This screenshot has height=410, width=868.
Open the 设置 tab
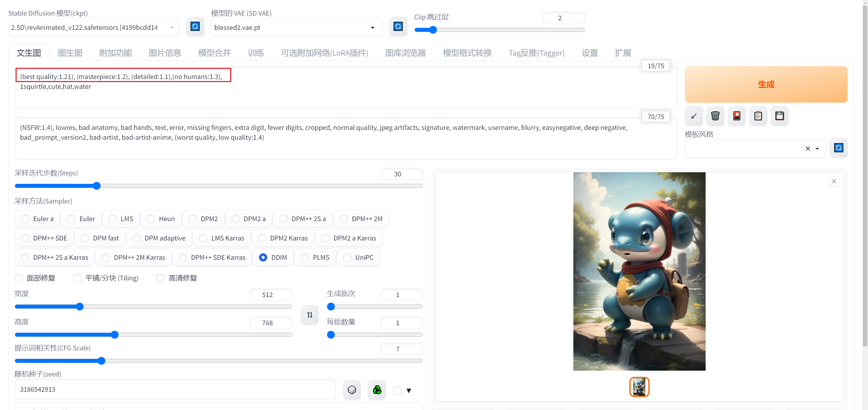(x=590, y=53)
